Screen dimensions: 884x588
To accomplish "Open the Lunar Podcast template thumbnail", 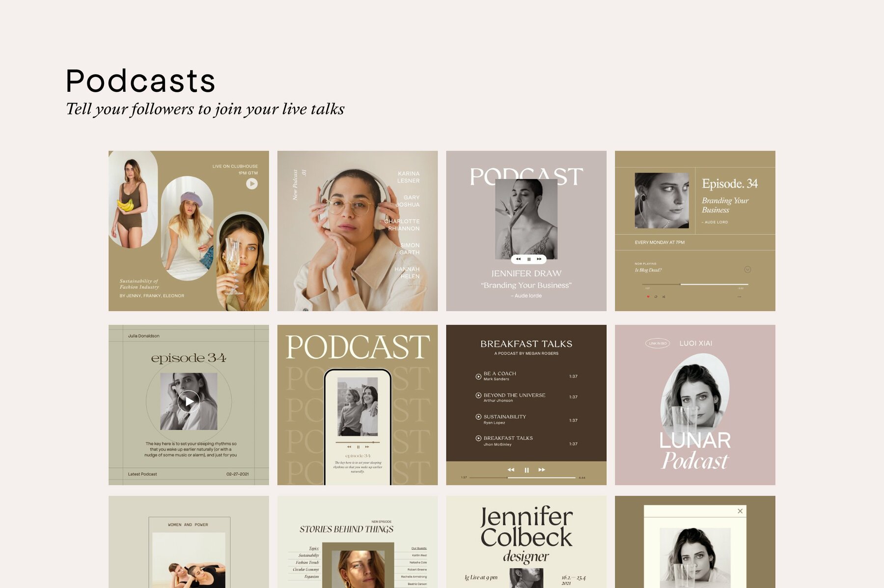I will click(x=694, y=405).
